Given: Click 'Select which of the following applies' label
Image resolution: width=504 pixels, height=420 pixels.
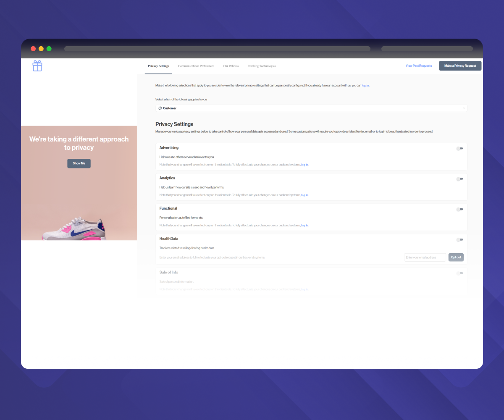Looking at the screenshot, I should 181,100.
